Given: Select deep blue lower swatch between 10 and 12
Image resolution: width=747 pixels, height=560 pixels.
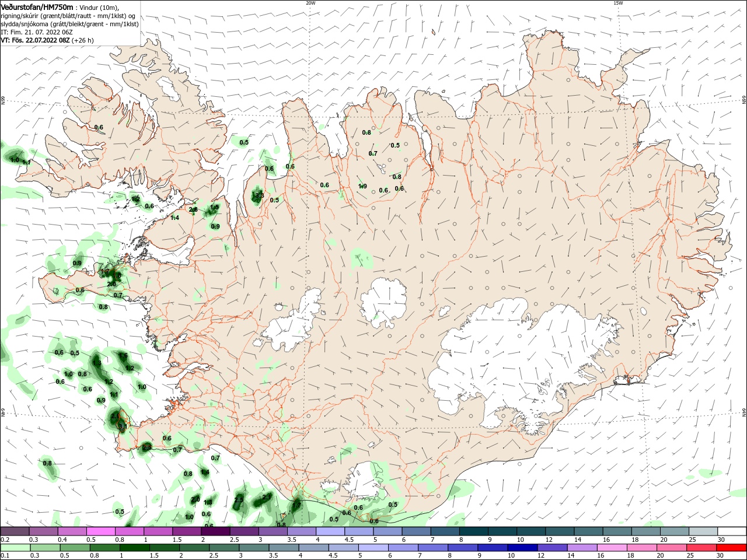Looking at the screenshot, I should pyautogui.click(x=522, y=548).
